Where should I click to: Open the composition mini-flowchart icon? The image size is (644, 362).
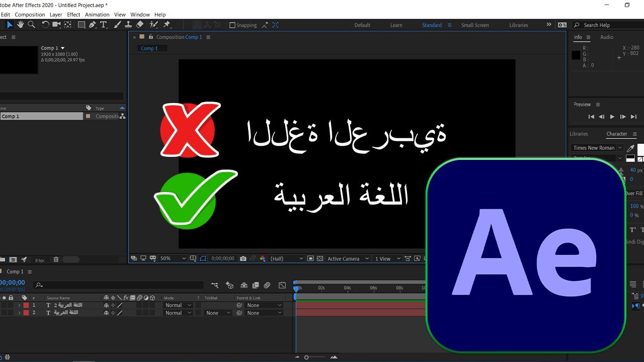[215, 285]
